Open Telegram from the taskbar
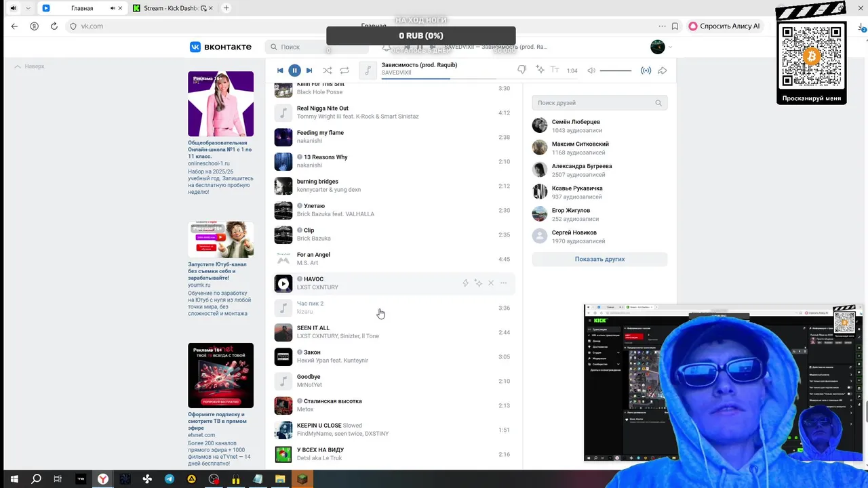 point(169,479)
